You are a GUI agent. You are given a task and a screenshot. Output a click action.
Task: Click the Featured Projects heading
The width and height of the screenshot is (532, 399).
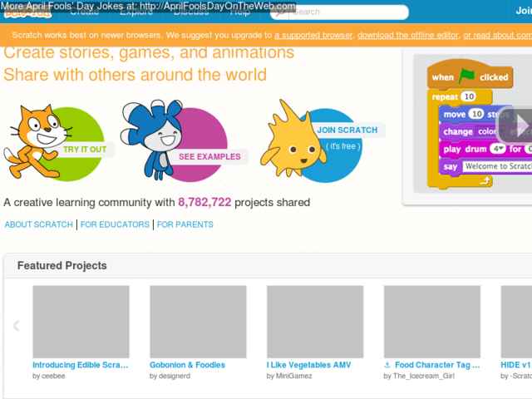click(62, 265)
